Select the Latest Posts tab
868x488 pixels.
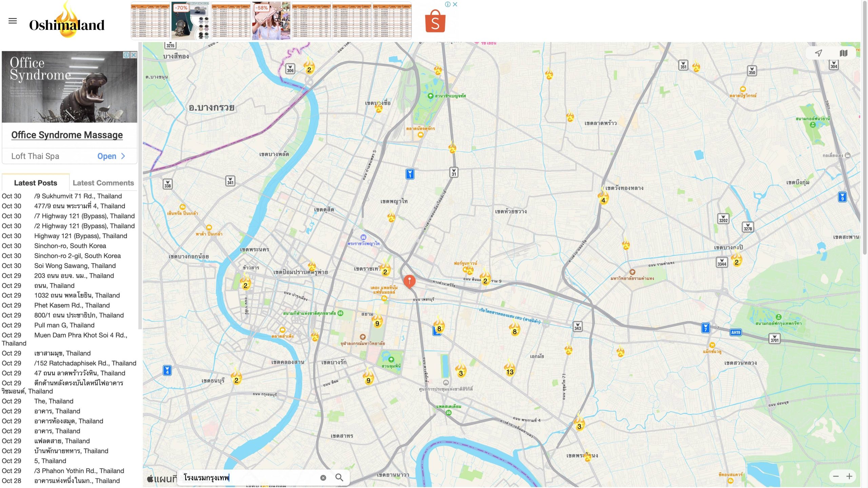[36, 183]
